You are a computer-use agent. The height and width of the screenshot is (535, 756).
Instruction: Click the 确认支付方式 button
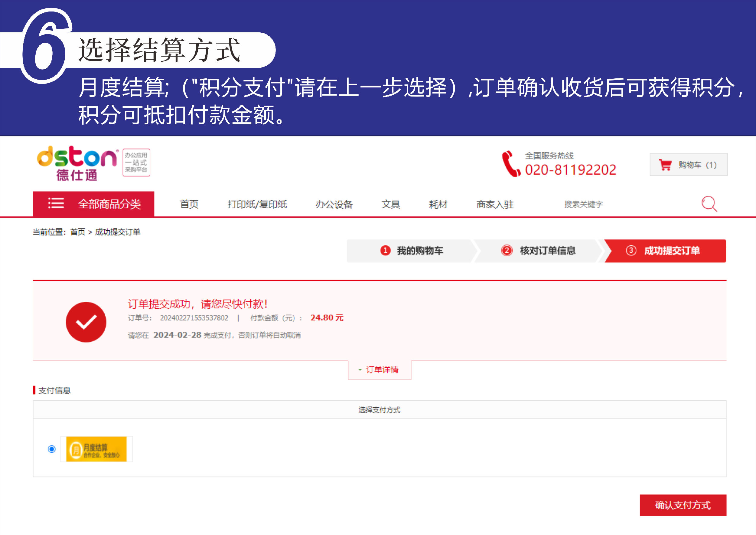[x=683, y=505]
